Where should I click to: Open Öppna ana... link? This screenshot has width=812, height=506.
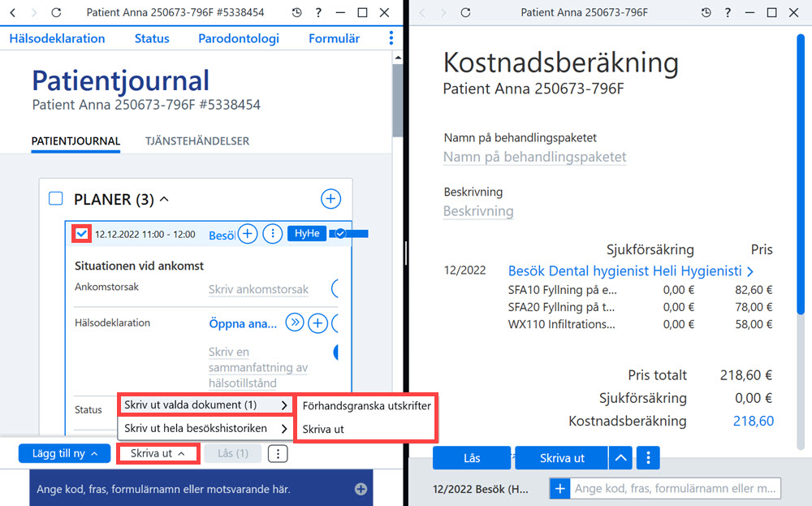243,324
